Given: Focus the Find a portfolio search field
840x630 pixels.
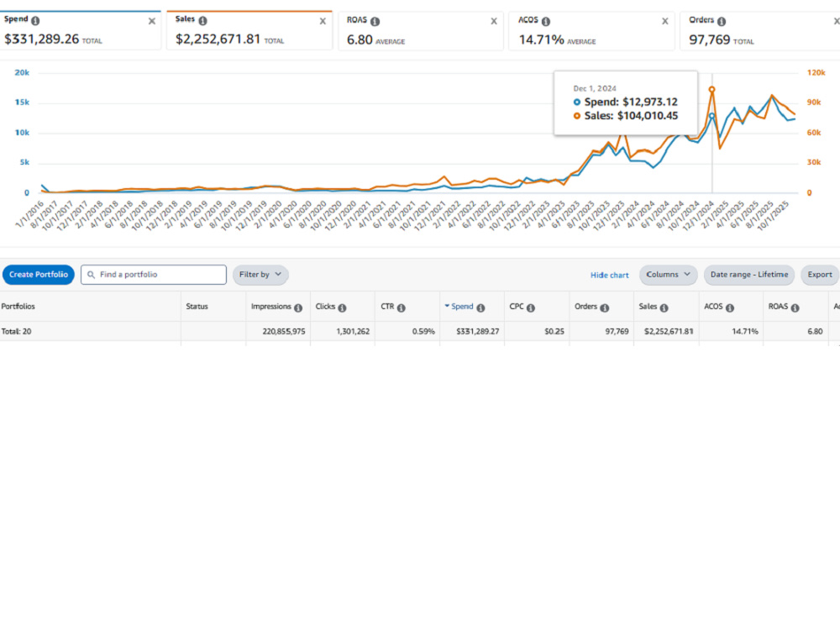Looking at the screenshot, I should [x=154, y=275].
